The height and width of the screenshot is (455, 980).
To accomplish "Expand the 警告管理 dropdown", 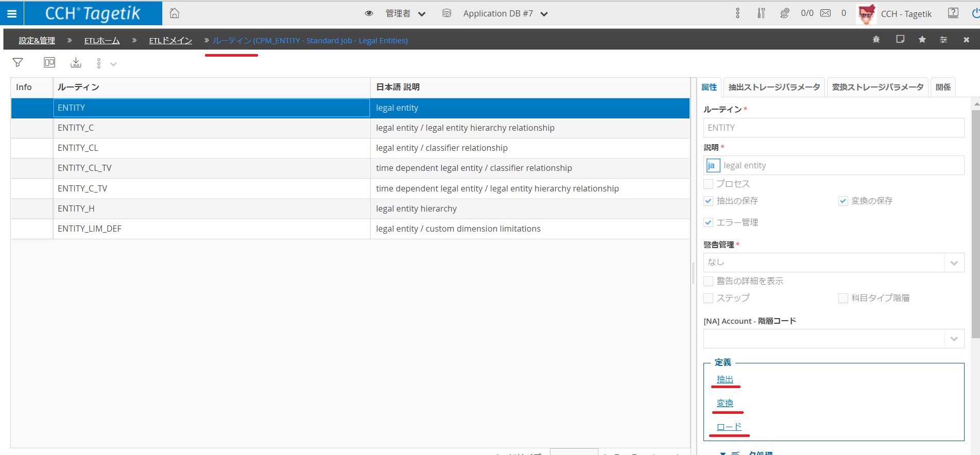I will 954,262.
